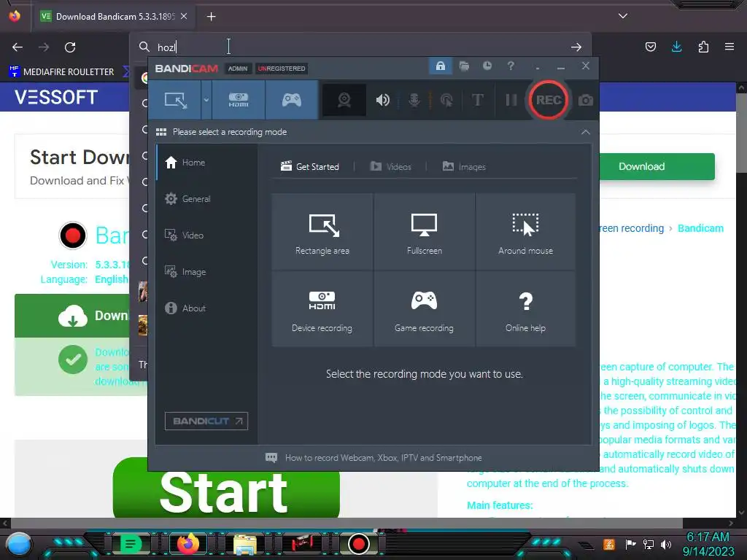Click the pause recording button

(511, 100)
